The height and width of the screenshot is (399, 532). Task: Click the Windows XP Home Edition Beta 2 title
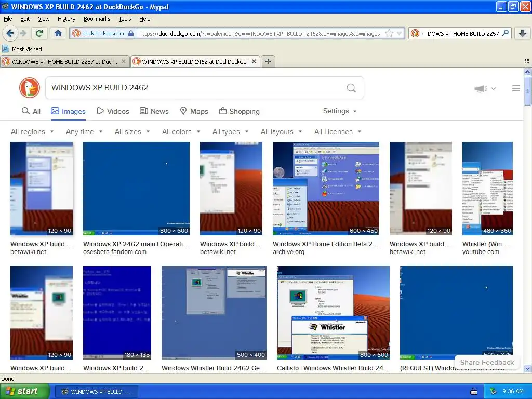pos(326,244)
